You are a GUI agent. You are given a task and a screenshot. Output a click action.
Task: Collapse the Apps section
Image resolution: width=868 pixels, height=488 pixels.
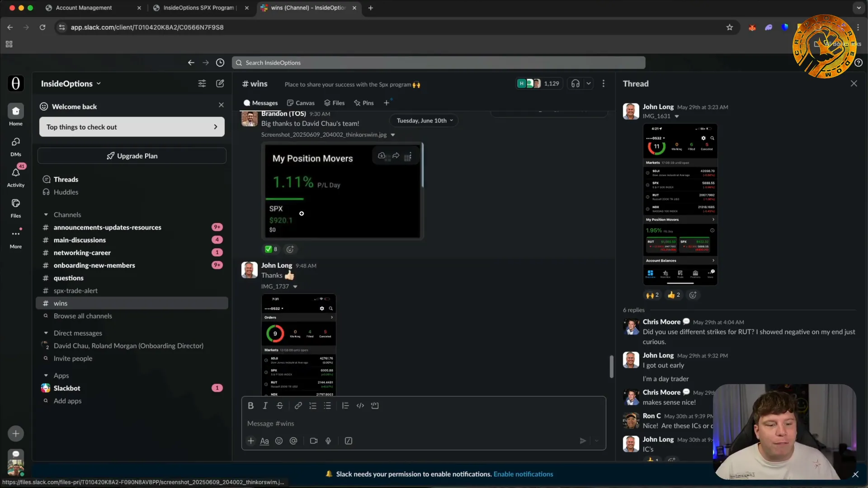(46, 375)
